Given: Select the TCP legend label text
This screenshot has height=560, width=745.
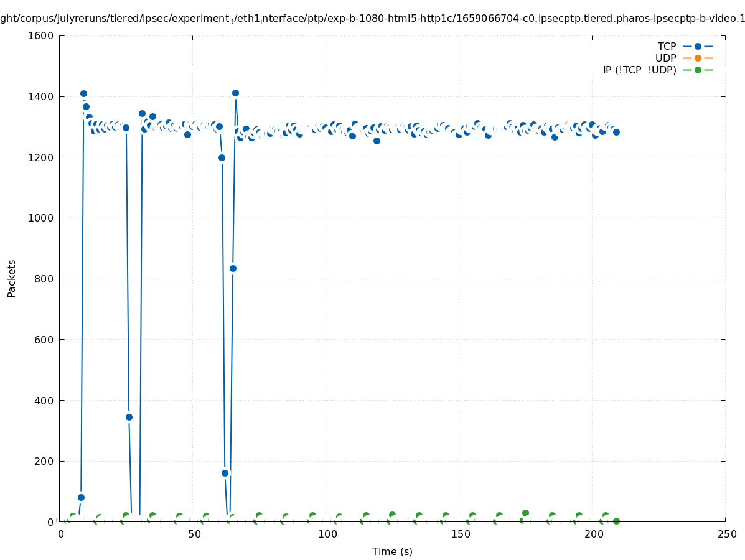Looking at the screenshot, I should click(x=667, y=46).
